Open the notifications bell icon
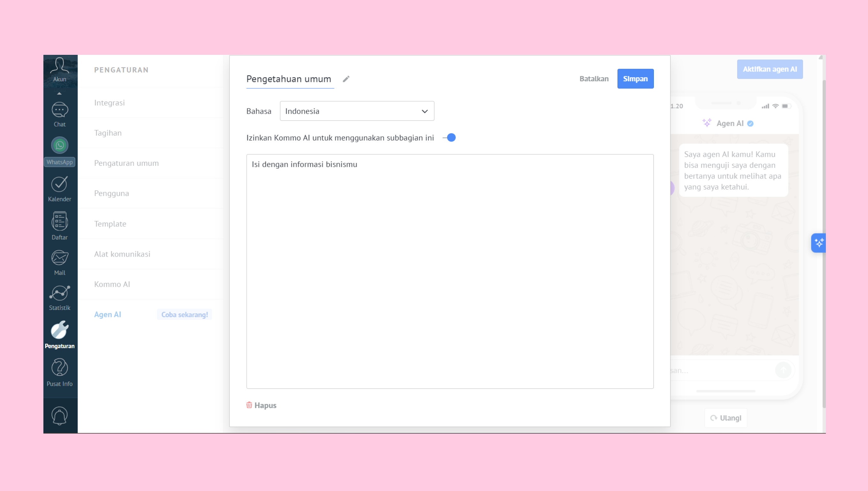 pos(59,416)
